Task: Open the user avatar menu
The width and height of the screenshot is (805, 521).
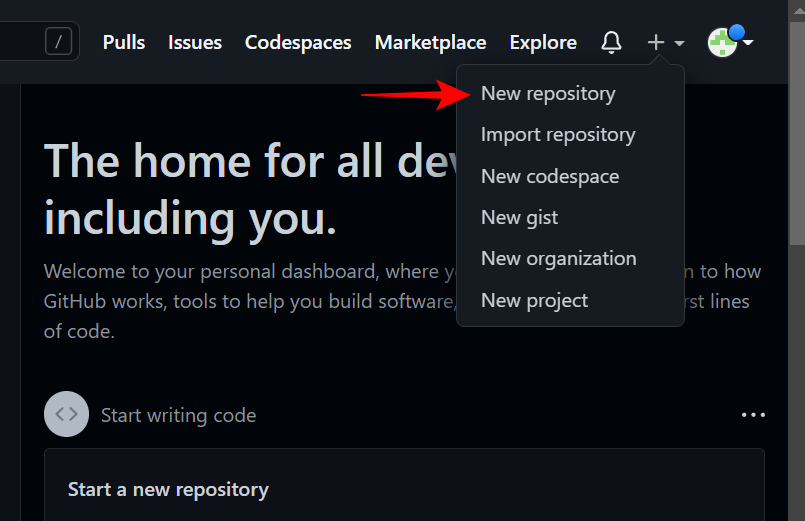Action: pyautogui.click(x=723, y=42)
